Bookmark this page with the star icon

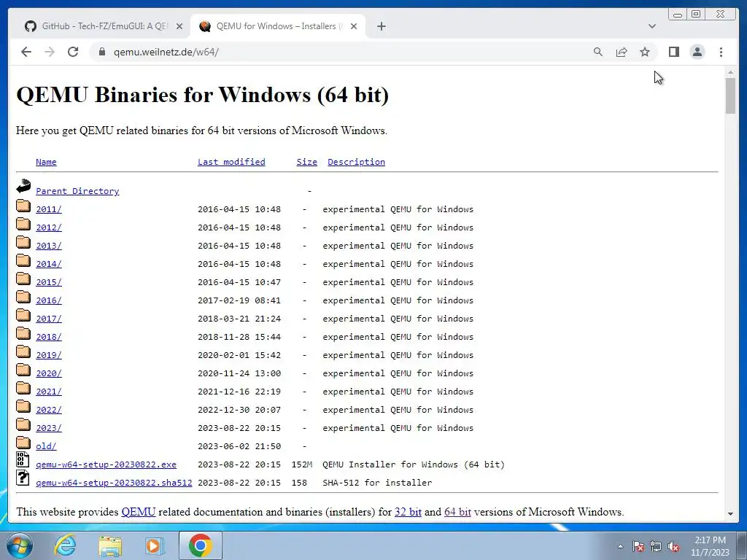645,52
